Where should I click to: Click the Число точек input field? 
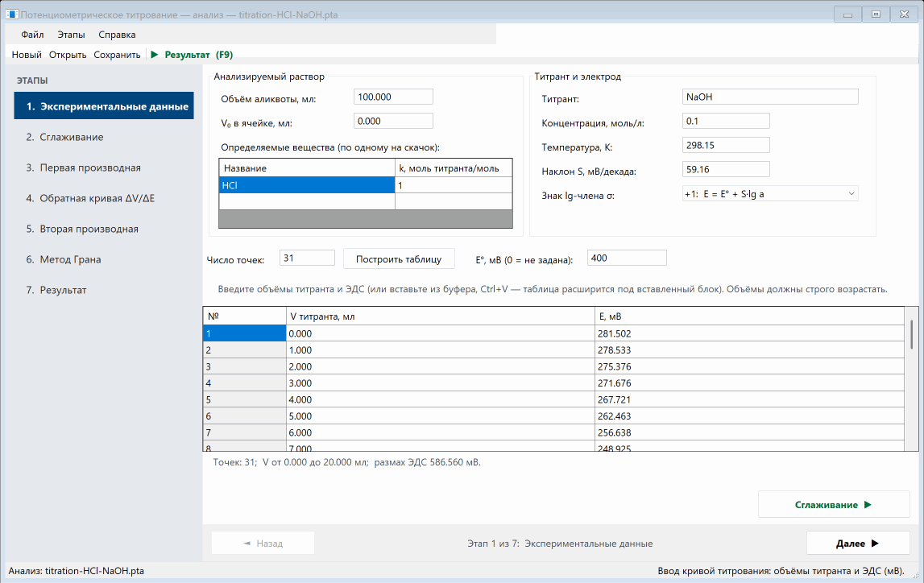click(307, 258)
